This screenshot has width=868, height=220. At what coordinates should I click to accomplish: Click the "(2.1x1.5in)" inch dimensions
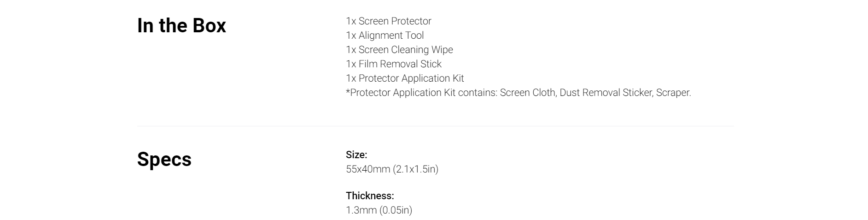click(x=415, y=169)
